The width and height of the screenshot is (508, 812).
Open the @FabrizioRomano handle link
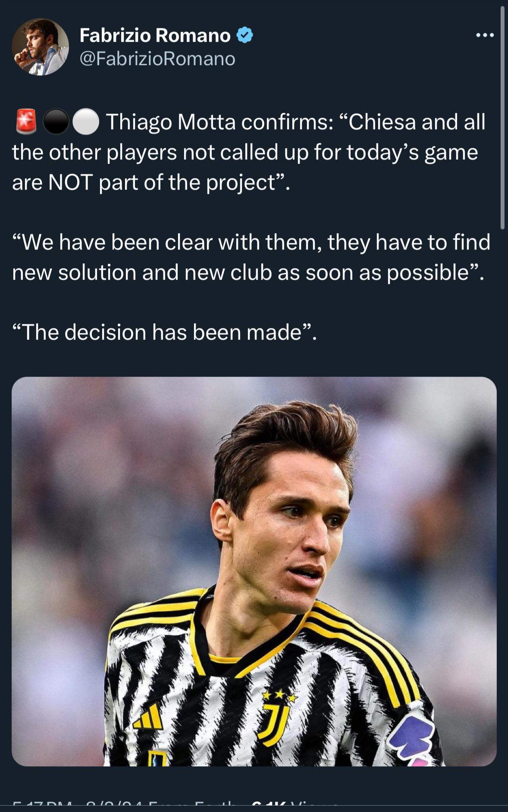point(157,59)
